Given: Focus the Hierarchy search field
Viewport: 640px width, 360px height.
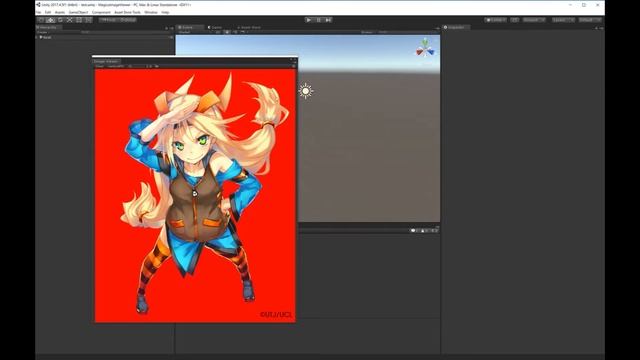Looking at the screenshot, I should coord(124,32).
